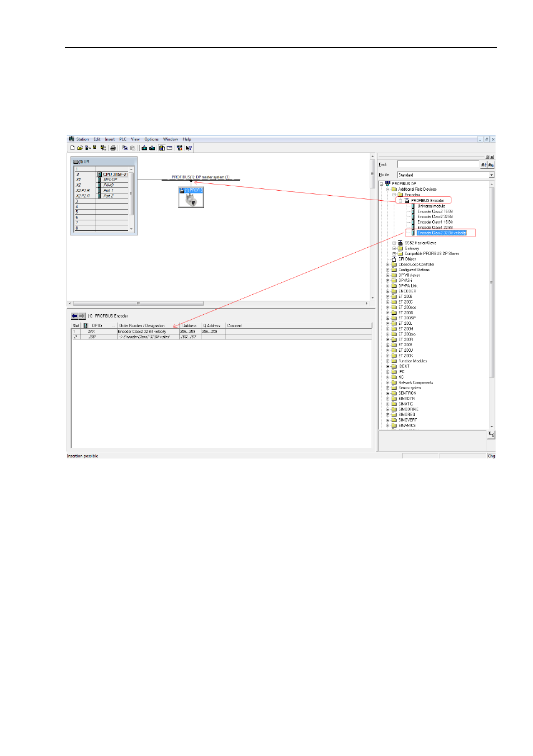
Task: Click the catalog tree vertical scrollbar
Action: 492,306
